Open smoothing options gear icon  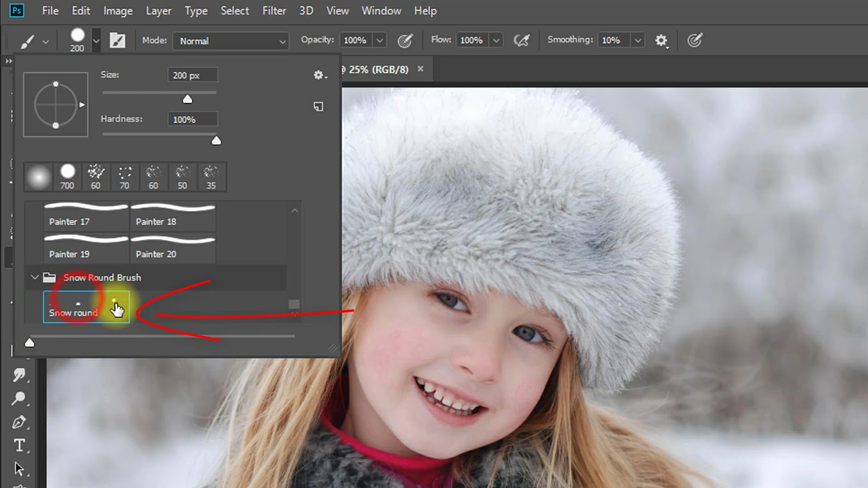click(x=661, y=41)
